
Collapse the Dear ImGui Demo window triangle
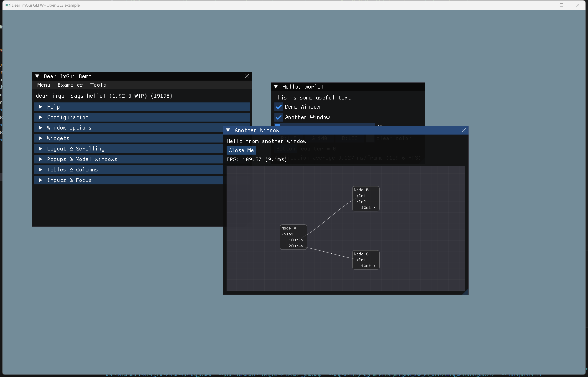37,76
